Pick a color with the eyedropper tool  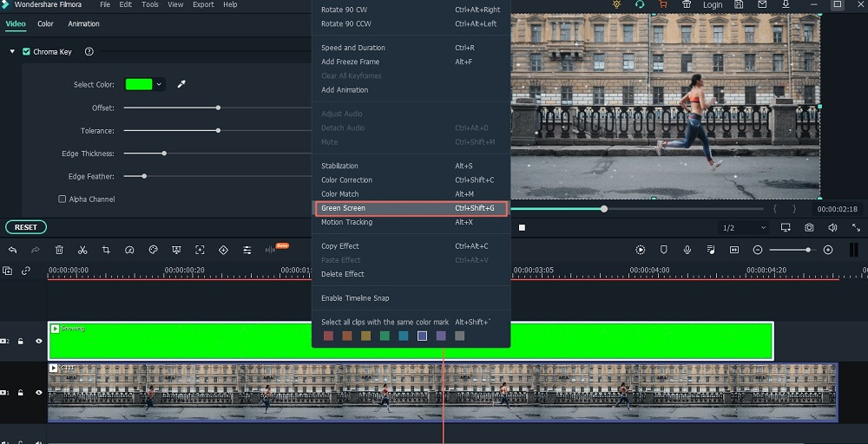182,84
